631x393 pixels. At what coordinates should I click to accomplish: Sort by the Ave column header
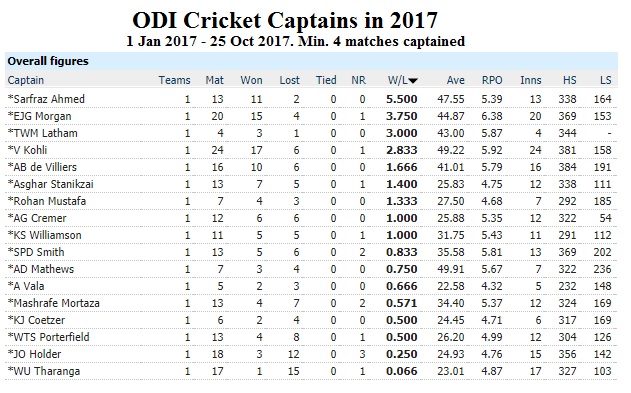point(456,80)
